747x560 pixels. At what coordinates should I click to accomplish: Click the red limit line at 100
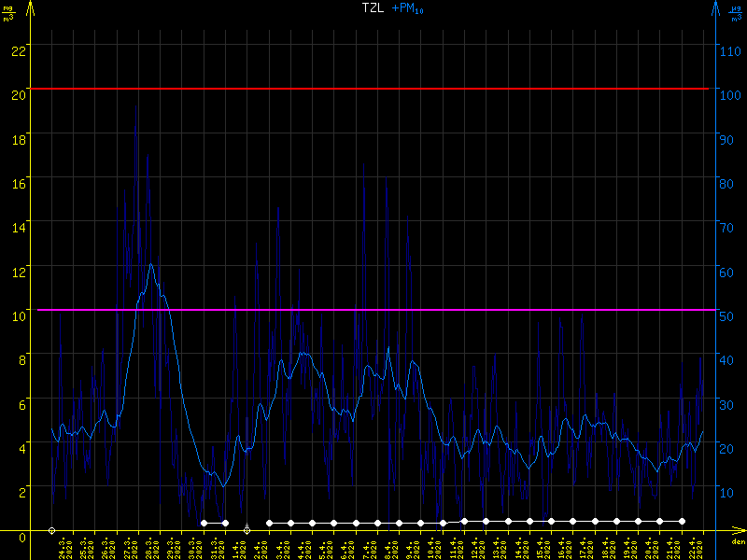click(373, 89)
